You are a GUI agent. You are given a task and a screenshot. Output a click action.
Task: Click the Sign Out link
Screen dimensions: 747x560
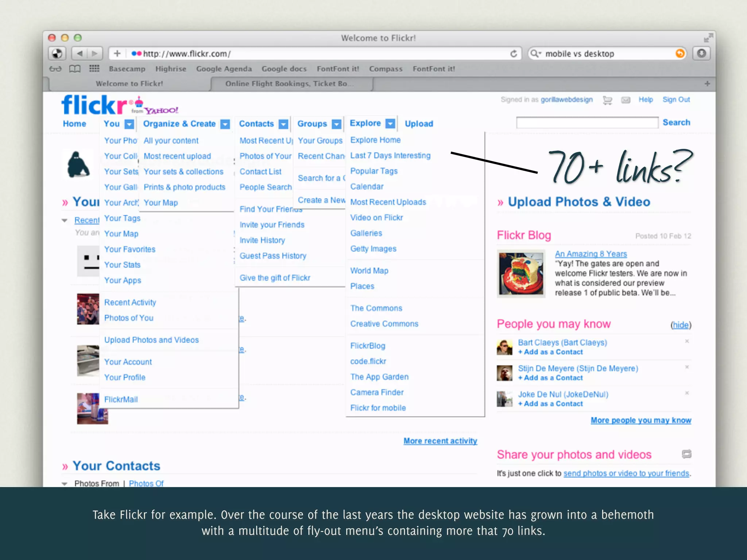(x=676, y=100)
